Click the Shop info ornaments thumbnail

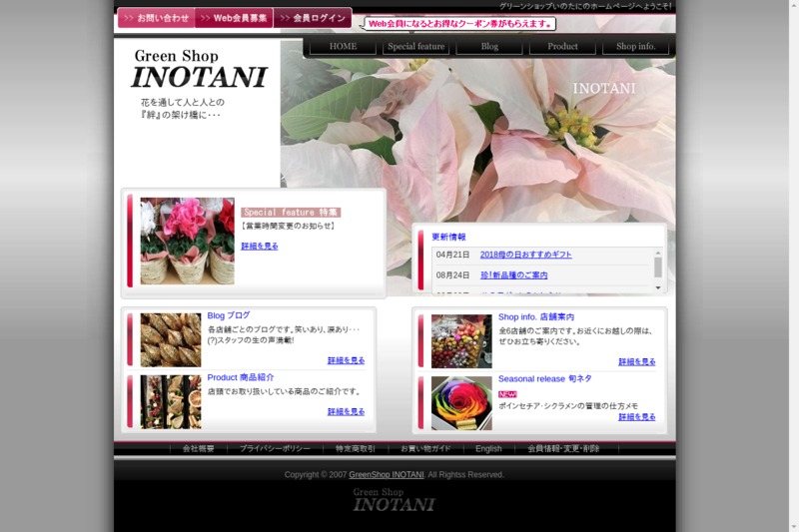(461, 341)
